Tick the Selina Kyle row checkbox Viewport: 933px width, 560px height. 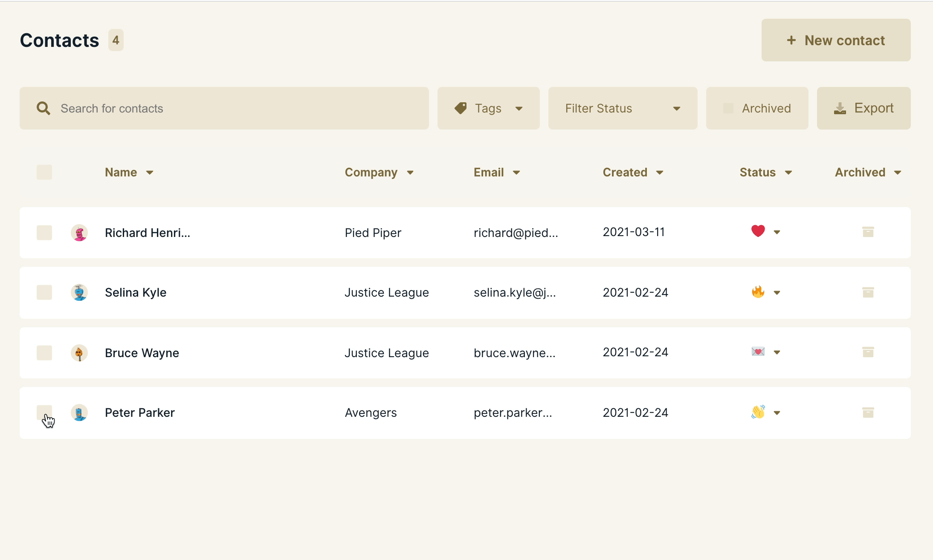click(x=44, y=292)
